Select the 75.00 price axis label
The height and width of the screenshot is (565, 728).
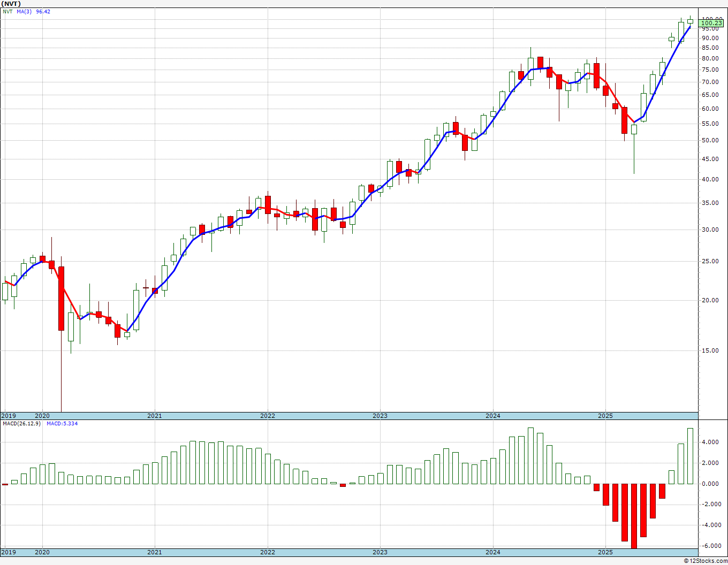710,70
